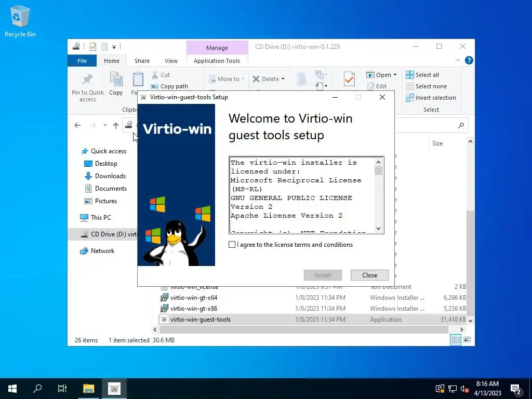The image size is (532, 399).
Task: Go up one folder level arrow
Action: point(116,125)
